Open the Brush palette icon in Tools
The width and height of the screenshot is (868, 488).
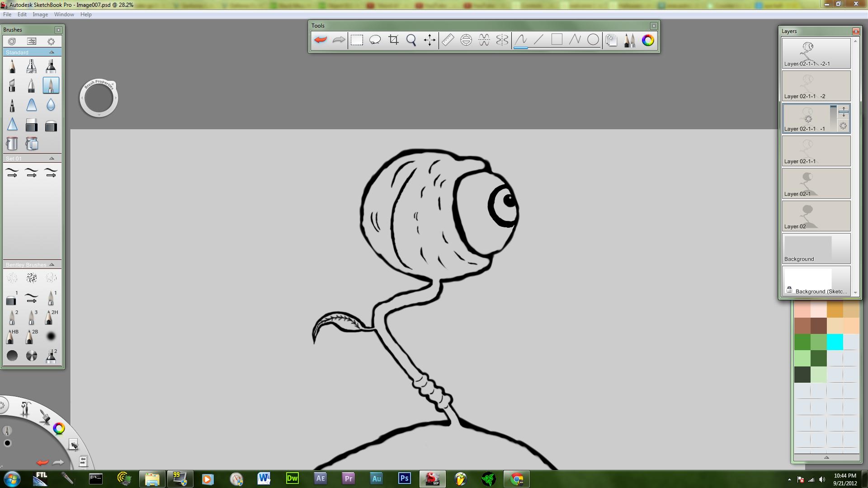click(x=630, y=40)
